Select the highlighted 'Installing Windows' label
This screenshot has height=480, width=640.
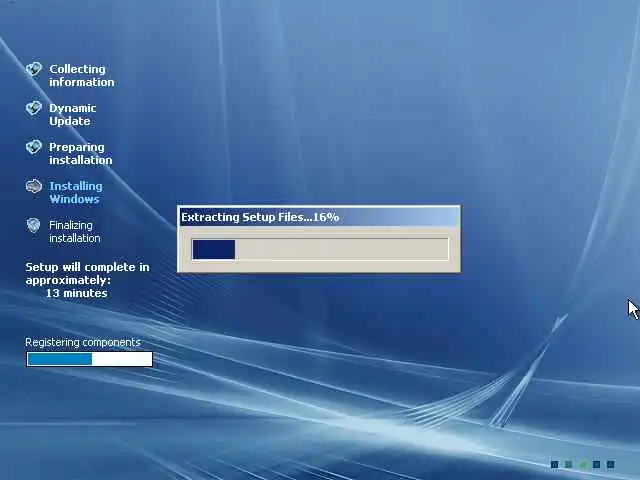(76, 192)
